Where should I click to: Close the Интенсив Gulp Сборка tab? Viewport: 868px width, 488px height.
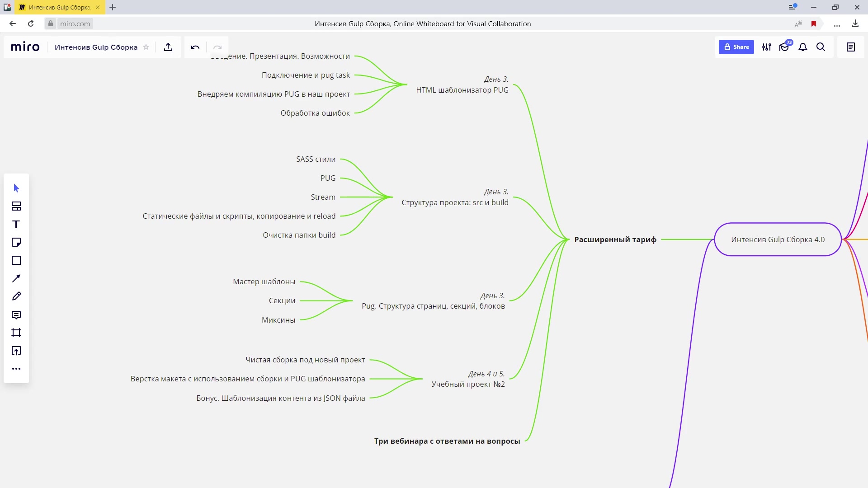coord(98,7)
